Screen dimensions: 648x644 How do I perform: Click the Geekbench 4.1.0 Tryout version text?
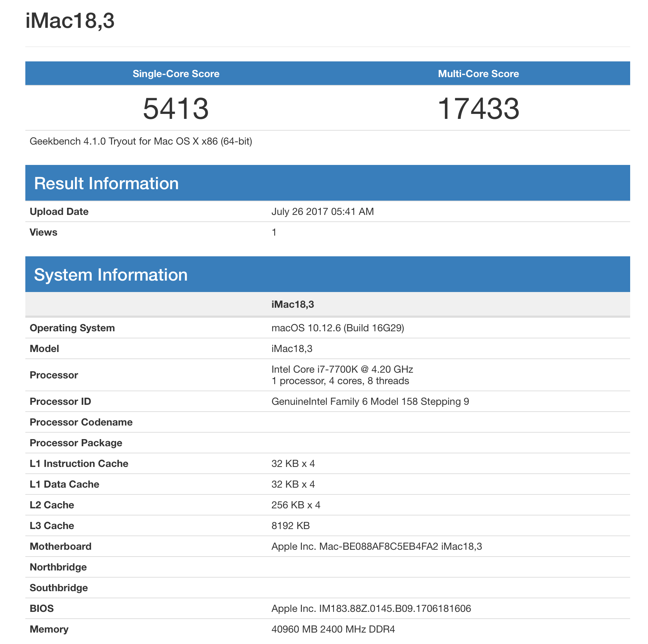pyautogui.click(x=141, y=141)
